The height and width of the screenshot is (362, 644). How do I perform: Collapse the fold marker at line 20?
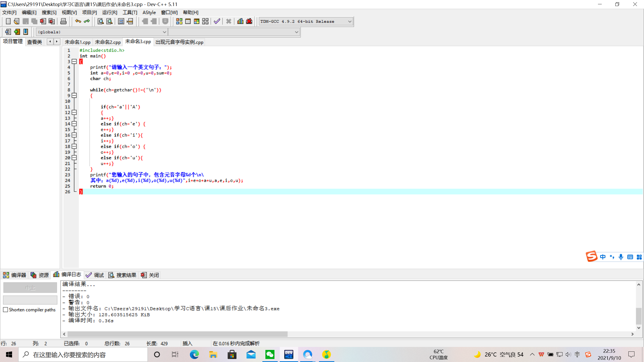click(x=74, y=158)
